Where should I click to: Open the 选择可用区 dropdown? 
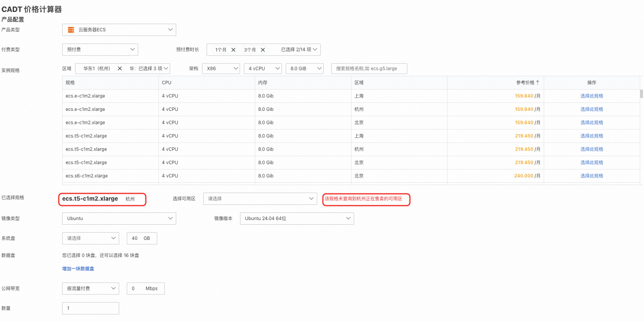260,198
